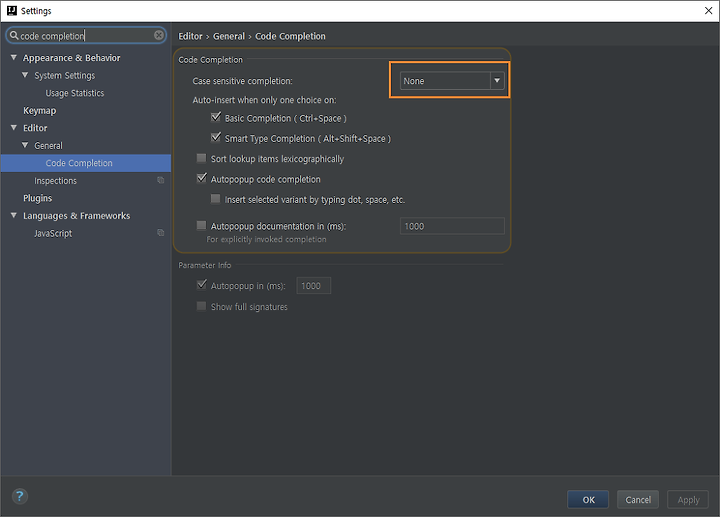The height and width of the screenshot is (517, 720).
Task: Open Case sensitive completion dropdown arrow
Action: tap(497, 81)
